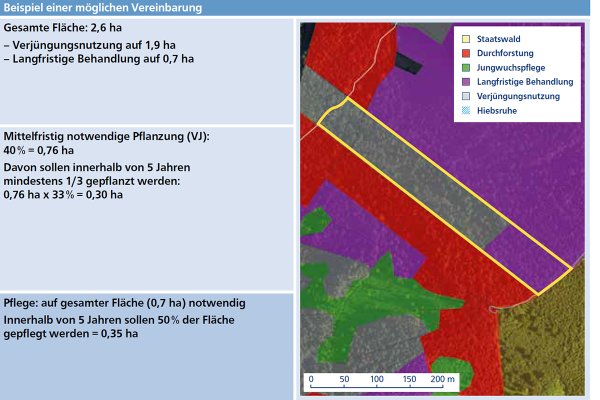
Task: Click the line 'gepflegt werden = 0,35 ha'
Action: pos(71,334)
